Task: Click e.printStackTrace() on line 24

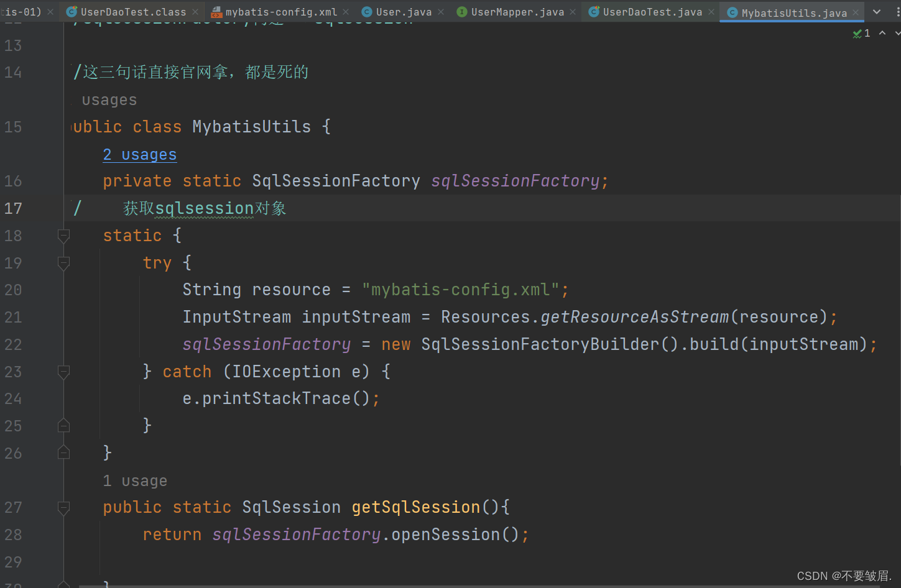Action: (276, 398)
